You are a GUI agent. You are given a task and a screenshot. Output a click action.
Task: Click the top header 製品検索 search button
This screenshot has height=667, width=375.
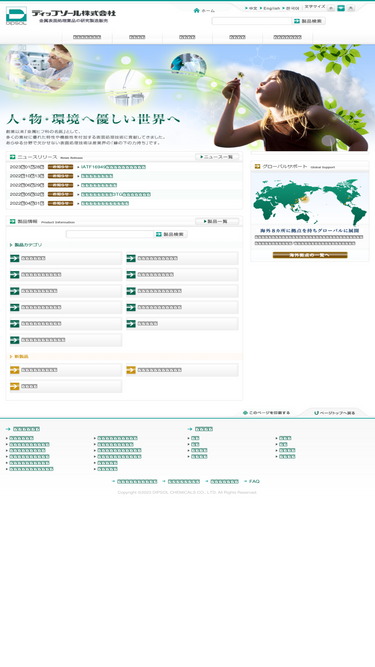[309, 21]
